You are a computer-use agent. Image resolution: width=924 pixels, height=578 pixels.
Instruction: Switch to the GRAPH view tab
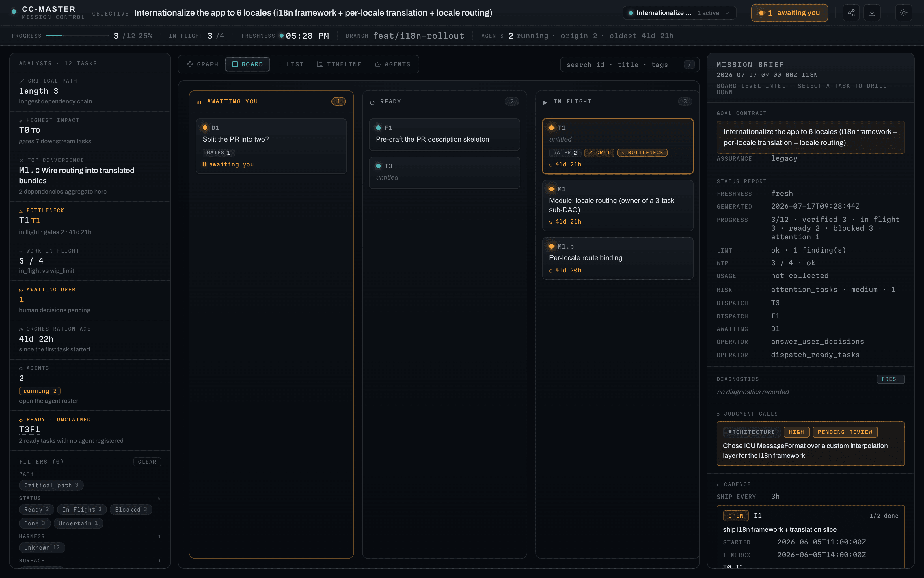(x=202, y=64)
